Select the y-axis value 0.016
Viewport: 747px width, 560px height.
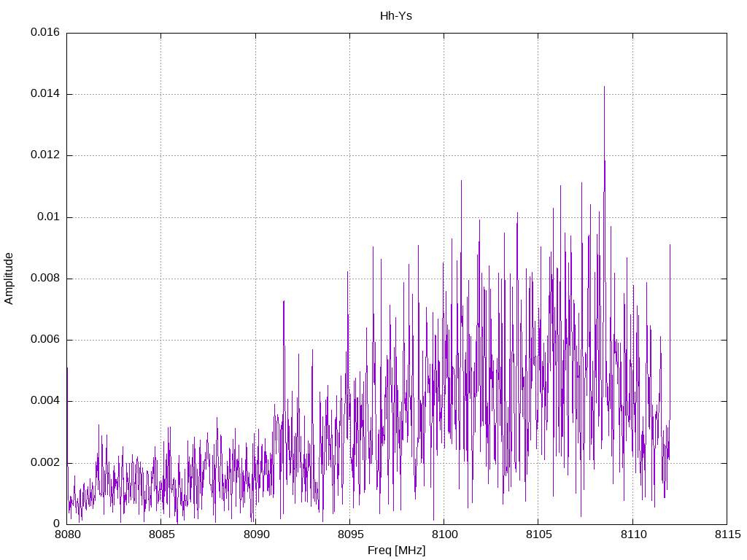[x=45, y=32]
